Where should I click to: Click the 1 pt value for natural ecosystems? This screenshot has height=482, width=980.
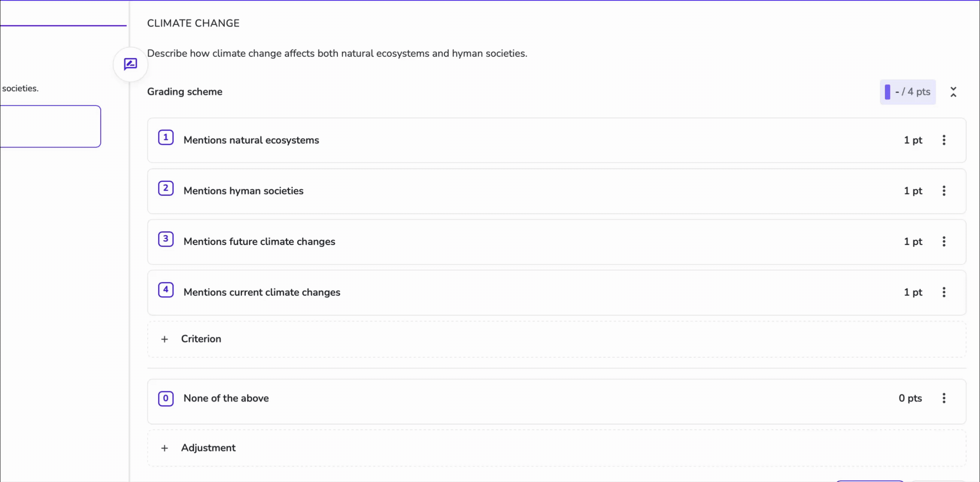coord(913,140)
